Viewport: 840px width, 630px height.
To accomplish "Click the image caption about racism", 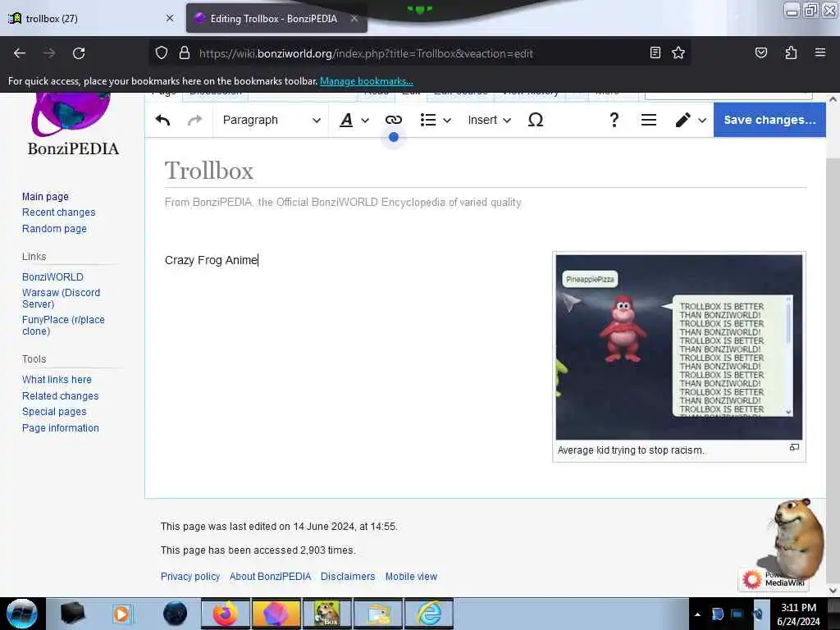I will coord(631,450).
